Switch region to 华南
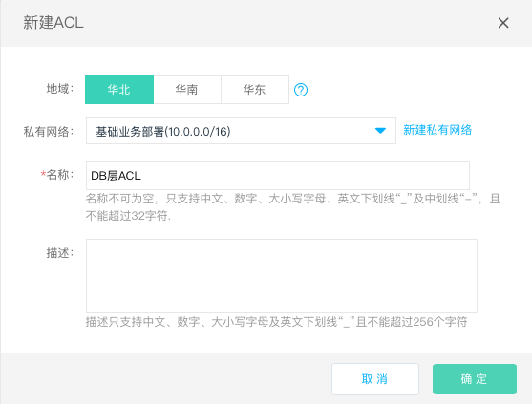Viewport: 532px width, 404px height. point(187,90)
